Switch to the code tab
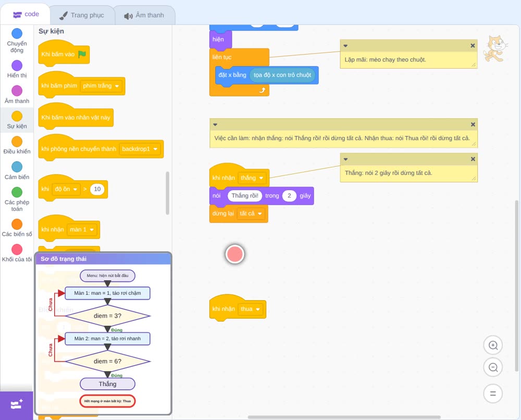521x420 pixels. [25, 14]
